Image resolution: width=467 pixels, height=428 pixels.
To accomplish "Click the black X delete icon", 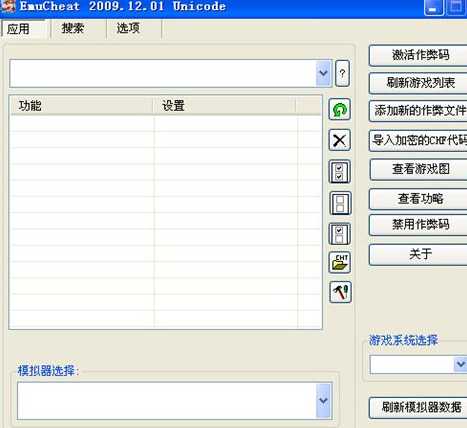I will 339,140.
